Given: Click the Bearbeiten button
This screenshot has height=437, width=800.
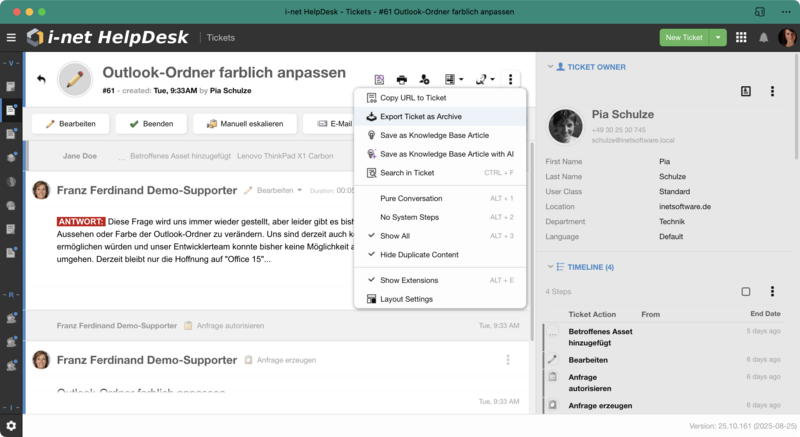Looking at the screenshot, I should 69,124.
